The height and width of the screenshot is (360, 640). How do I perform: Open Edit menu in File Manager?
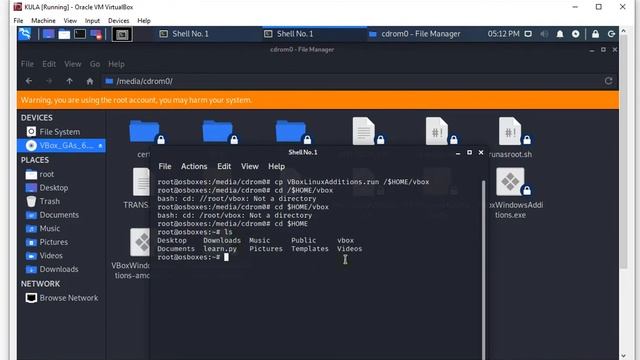click(49, 64)
